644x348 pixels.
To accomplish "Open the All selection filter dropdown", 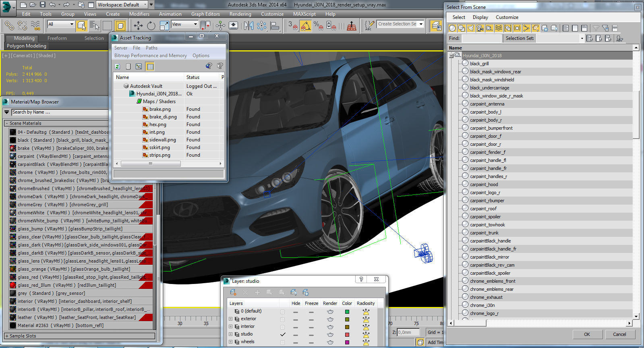I will point(61,25).
